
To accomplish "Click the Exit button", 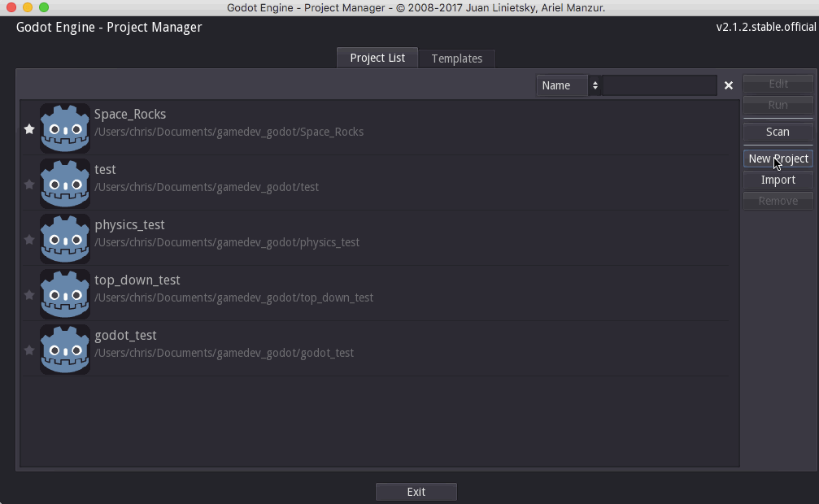I will click(x=416, y=492).
